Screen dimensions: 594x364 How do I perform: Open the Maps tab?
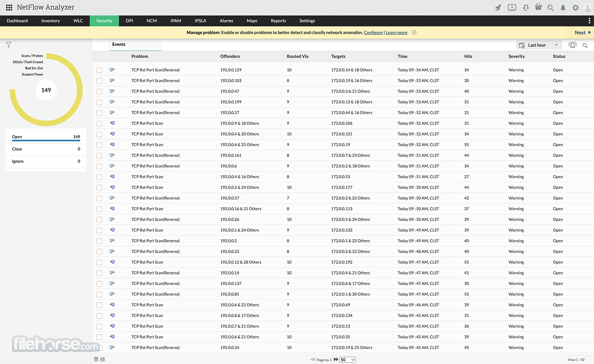click(252, 21)
